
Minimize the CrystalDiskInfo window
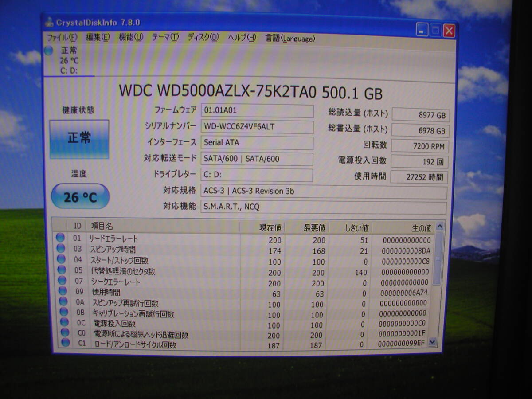pyautogui.click(x=422, y=30)
